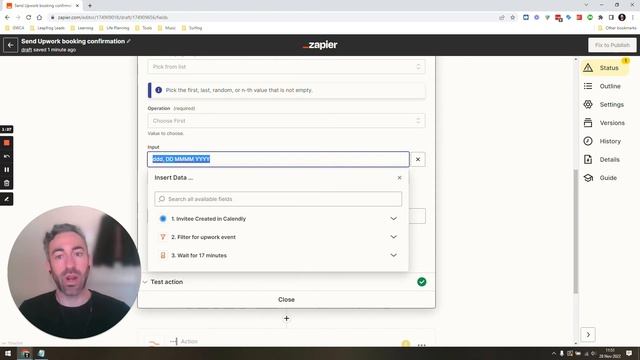Viewport: 640px width, 360px height.
Task: Click into the Input date format field
Action: (x=278, y=159)
